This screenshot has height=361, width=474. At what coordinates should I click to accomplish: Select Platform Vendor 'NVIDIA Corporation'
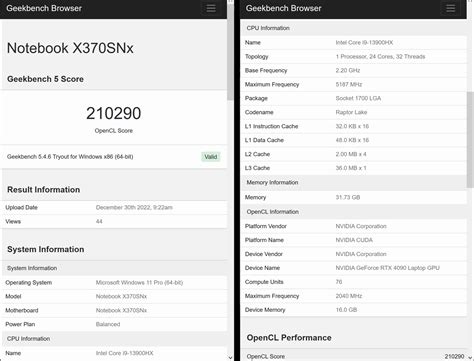[x=361, y=226]
